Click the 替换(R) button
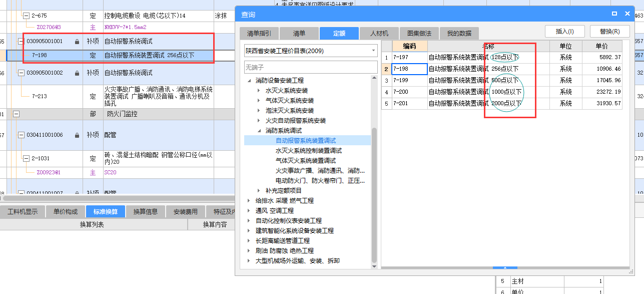The height and width of the screenshot is (294, 644). coord(609,31)
